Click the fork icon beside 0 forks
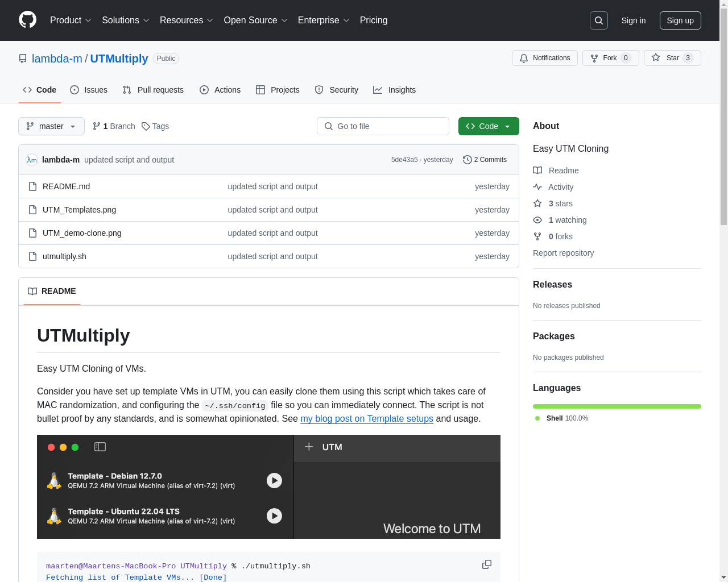Viewport: 728px width, 582px height. pos(537,236)
